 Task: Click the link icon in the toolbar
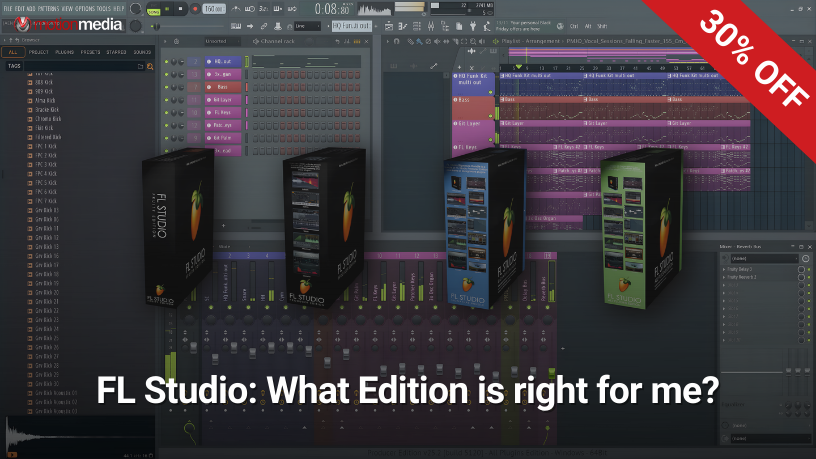264,26
